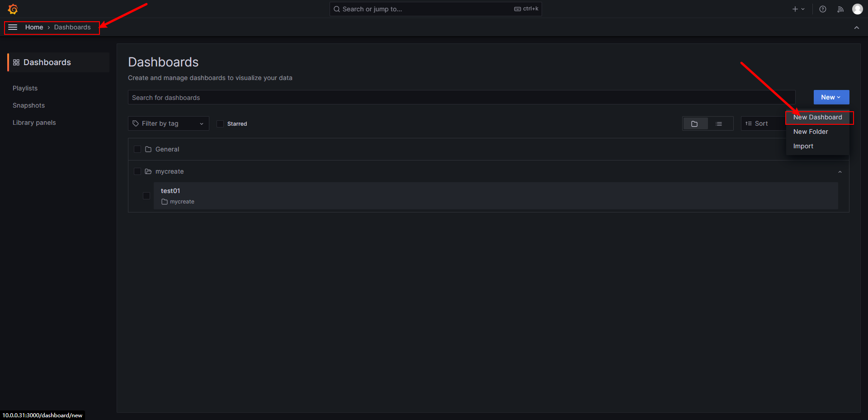
Task: Go to the Home breadcrumb
Action: 34,27
